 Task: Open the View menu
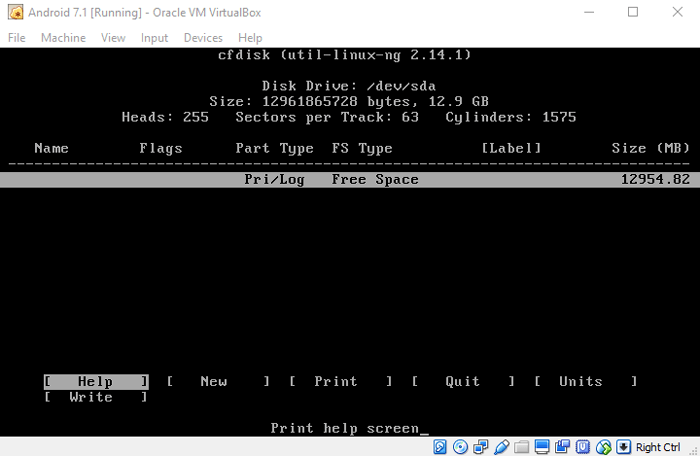pyautogui.click(x=113, y=38)
